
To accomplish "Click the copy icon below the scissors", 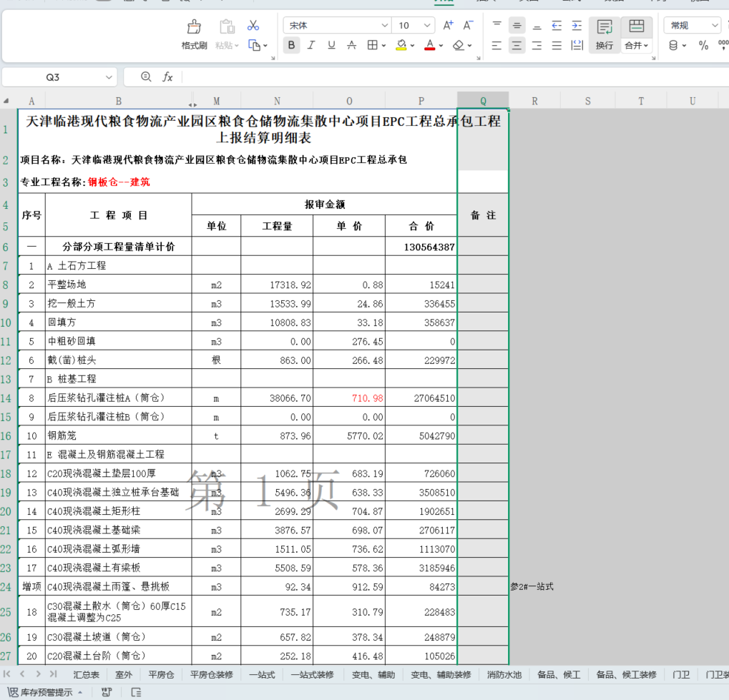I will pyautogui.click(x=255, y=44).
